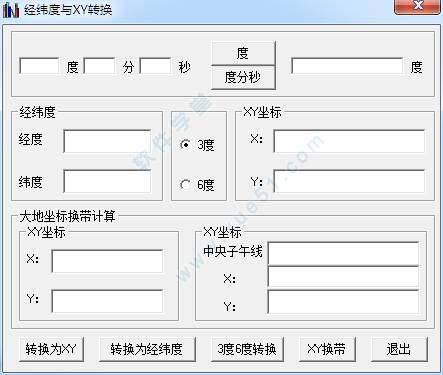This screenshot has width=443, height=375.
Task: Click Y field in left 换带计算 XY坐标 group
Action: point(107,301)
